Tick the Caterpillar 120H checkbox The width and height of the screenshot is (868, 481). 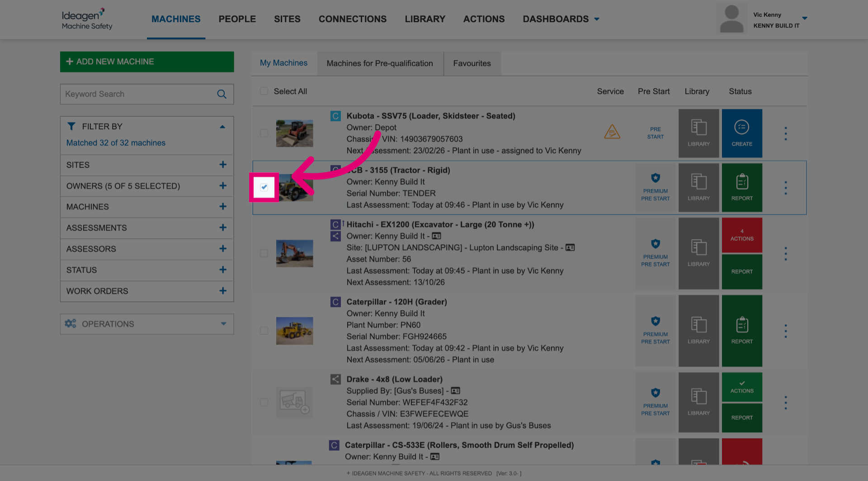click(x=264, y=331)
